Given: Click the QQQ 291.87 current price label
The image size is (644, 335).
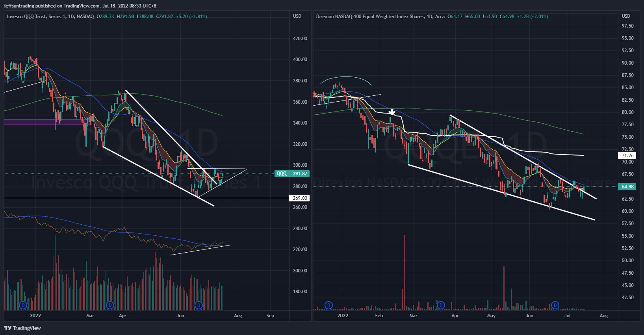Looking at the screenshot, I should (x=292, y=173).
